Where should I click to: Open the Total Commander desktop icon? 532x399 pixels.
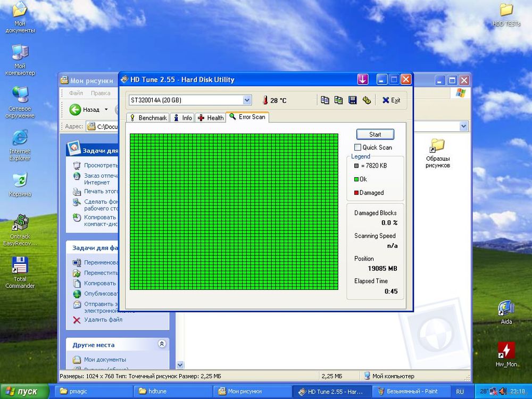(20, 271)
